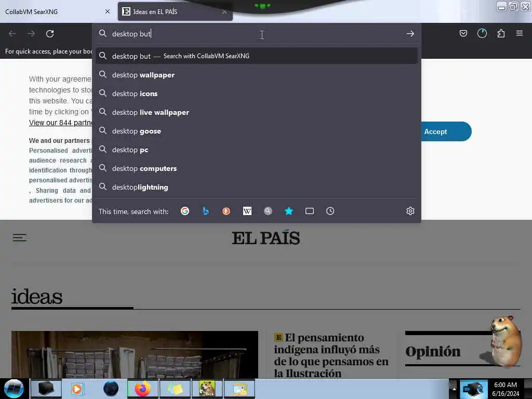Search with Google one-off engine icon

point(185,211)
